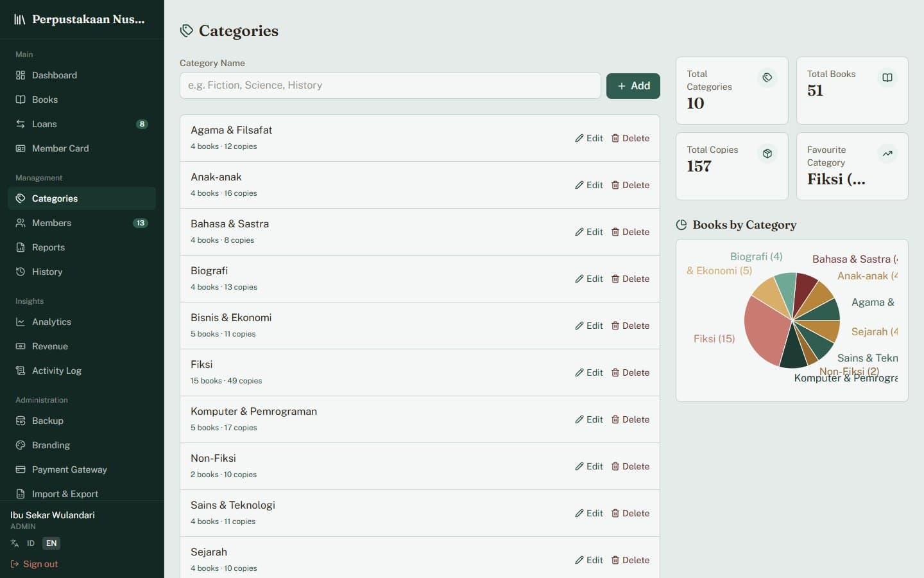This screenshot has height=578, width=924.
Task: Click the Branding palette icon
Action: [x=21, y=445]
